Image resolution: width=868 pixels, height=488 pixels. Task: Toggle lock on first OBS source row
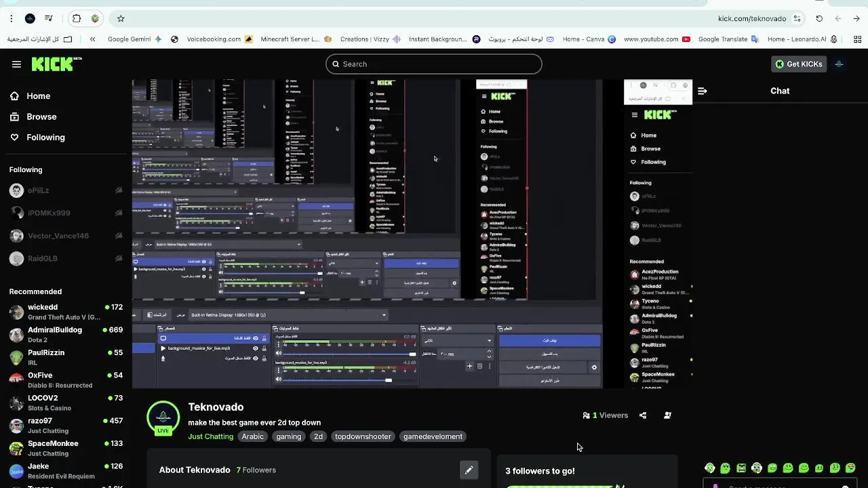[x=264, y=338]
